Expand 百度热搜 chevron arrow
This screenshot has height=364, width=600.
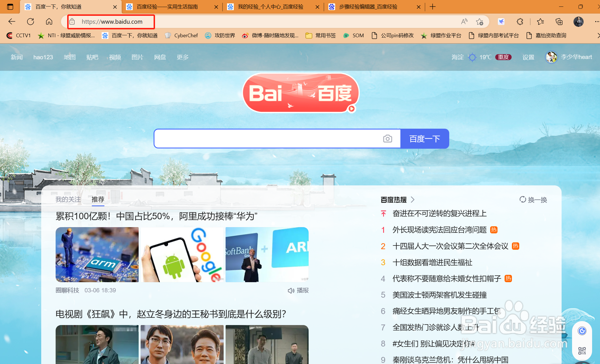click(413, 199)
